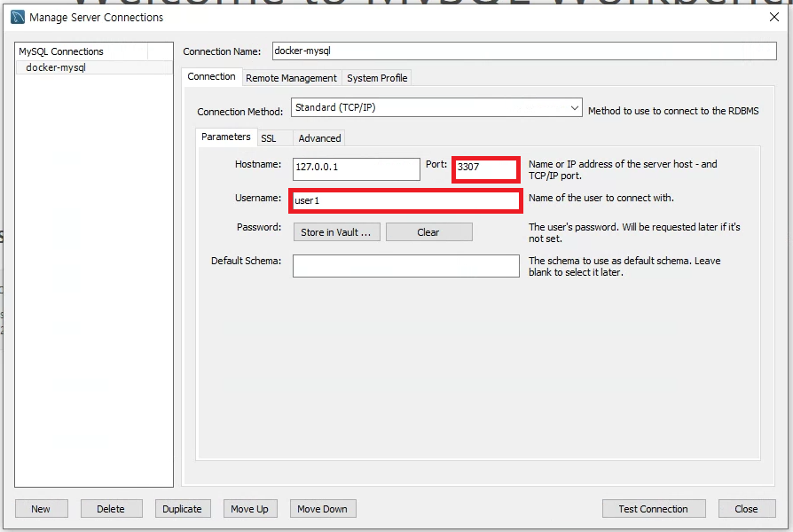The image size is (793, 532).
Task: Close the Manage Server Connections dialog with X
Action: tap(773, 17)
